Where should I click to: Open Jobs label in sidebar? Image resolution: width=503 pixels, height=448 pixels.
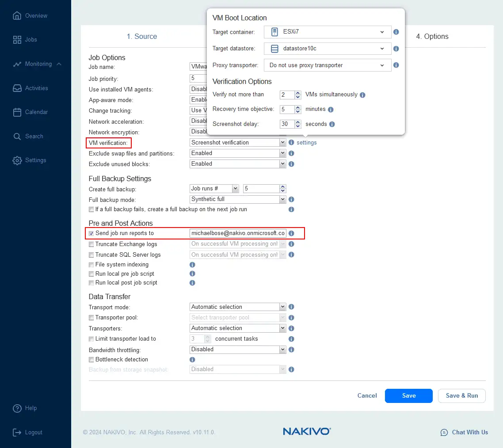point(31,40)
